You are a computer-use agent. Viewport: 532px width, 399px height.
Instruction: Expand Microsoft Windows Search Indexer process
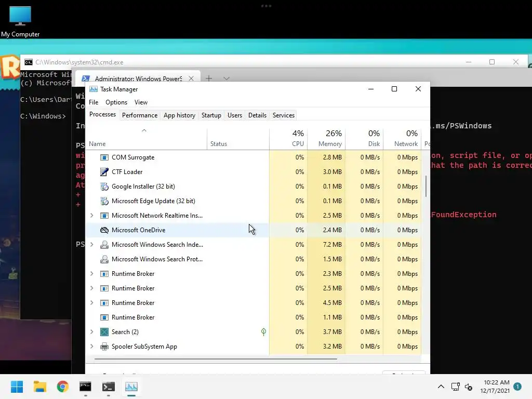coord(91,245)
